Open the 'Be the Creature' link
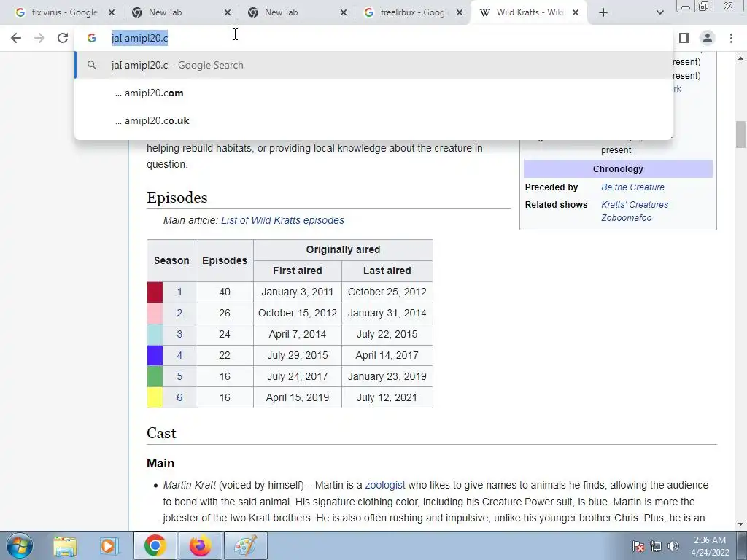This screenshot has width=747, height=560. point(632,187)
